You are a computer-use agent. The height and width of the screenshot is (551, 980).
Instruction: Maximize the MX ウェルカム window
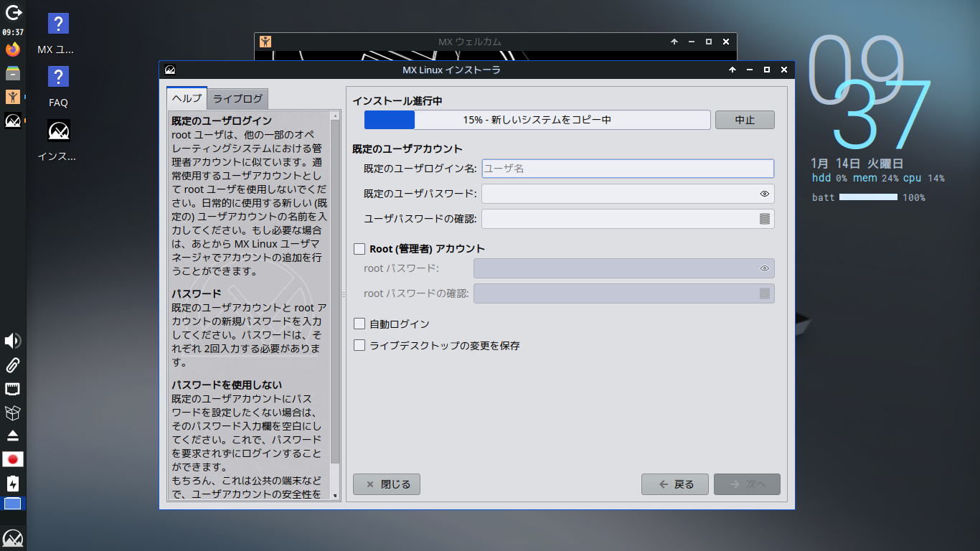tap(709, 42)
